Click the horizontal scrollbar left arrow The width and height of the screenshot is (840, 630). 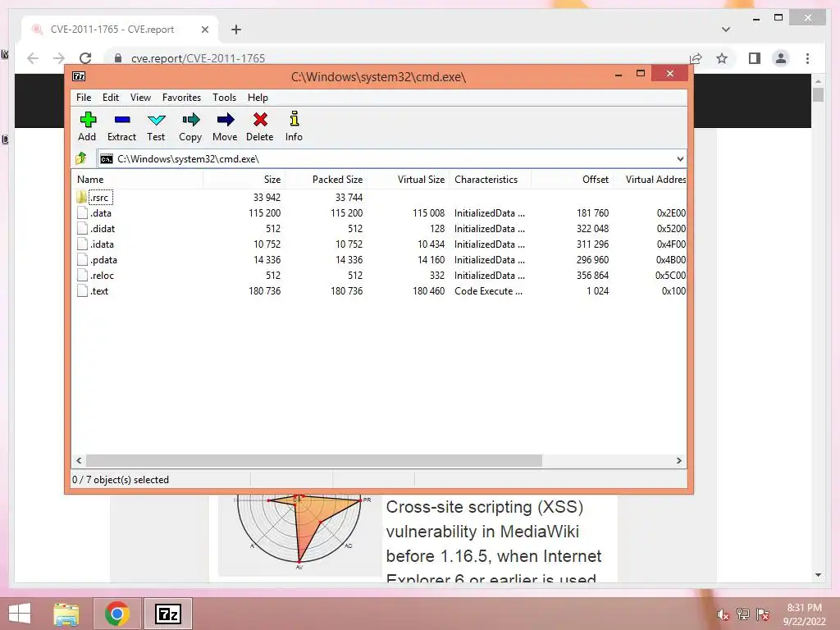(x=79, y=461)
